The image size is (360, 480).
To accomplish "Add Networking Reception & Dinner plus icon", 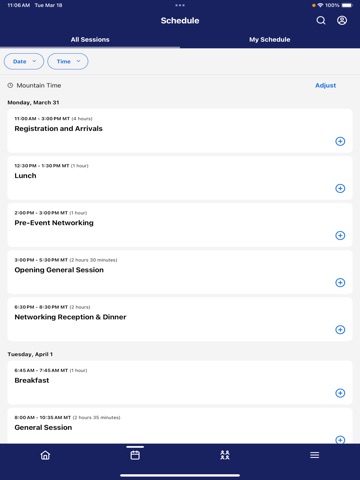I will point(340,330).
